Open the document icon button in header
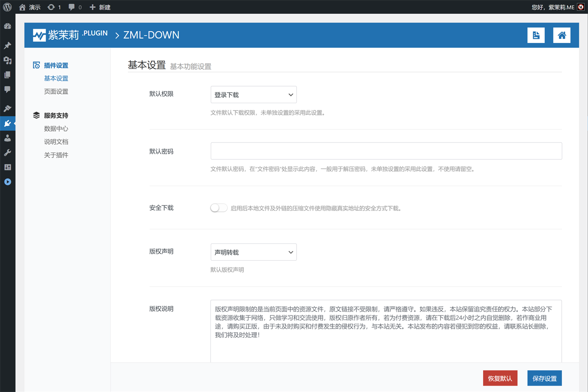 click(536, 35)
